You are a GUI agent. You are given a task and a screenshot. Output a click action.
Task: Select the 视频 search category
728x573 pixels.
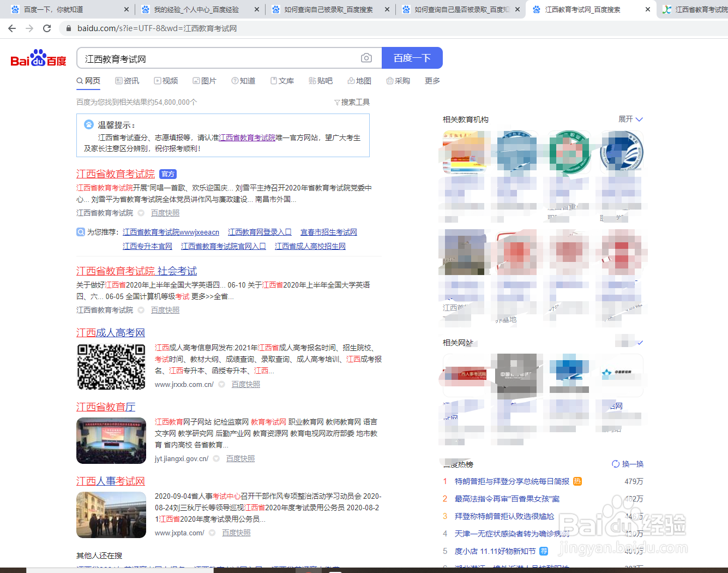pyautogui.click(x=166, y=81)
